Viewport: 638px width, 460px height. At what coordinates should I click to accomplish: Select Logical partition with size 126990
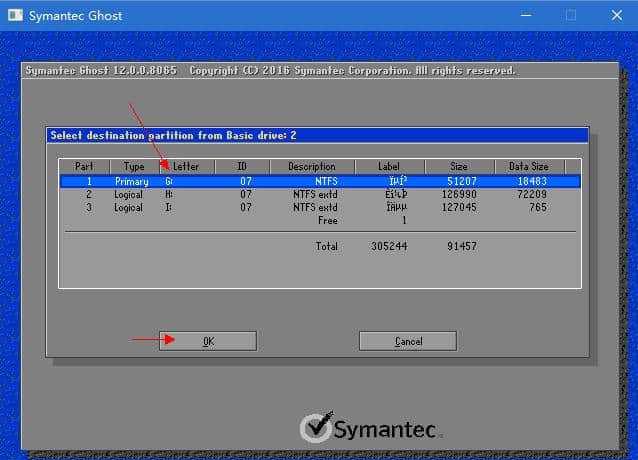coord(320,194)
